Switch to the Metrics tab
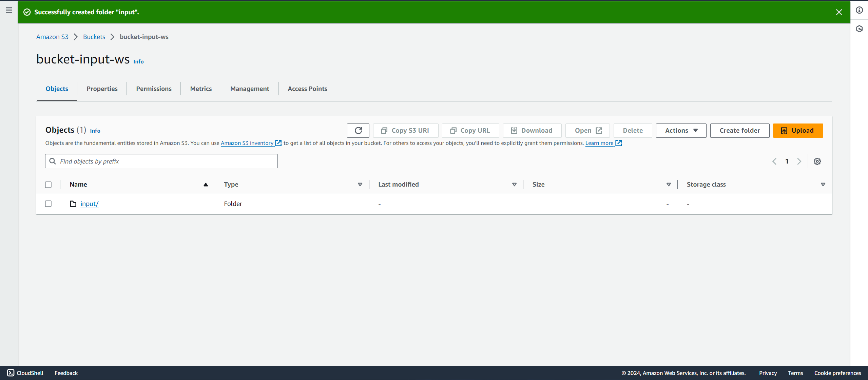 (201, 89)
